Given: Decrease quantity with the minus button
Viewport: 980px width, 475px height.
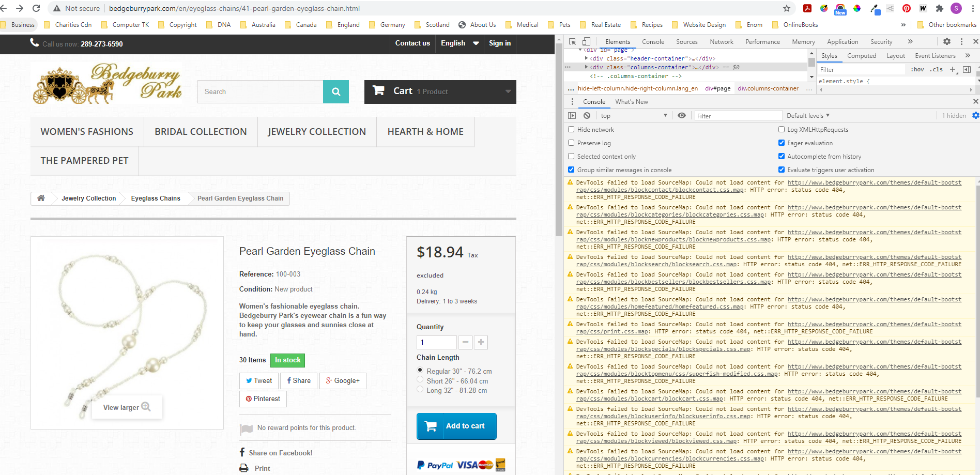Looking at the screenshot, I should [x=465, y=342].
